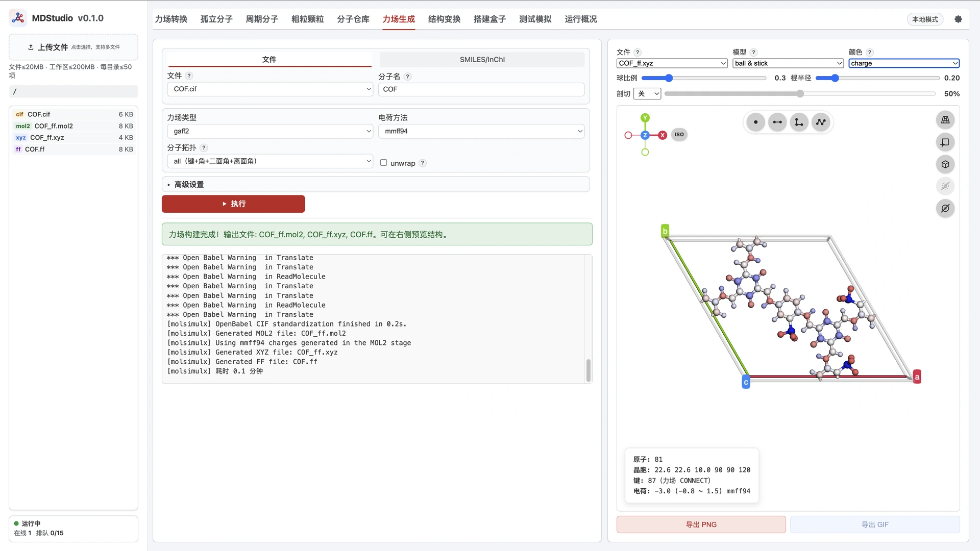Switch to the 结构变换 tab
980x551 pixels.
[x=444, y=19]
